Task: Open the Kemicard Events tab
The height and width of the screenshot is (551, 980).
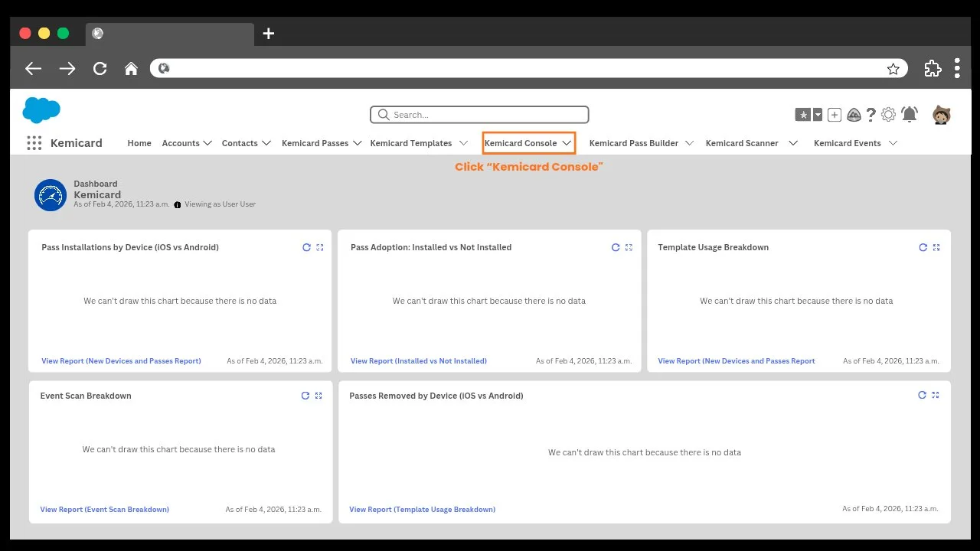Action: click(x=848, y=143)
